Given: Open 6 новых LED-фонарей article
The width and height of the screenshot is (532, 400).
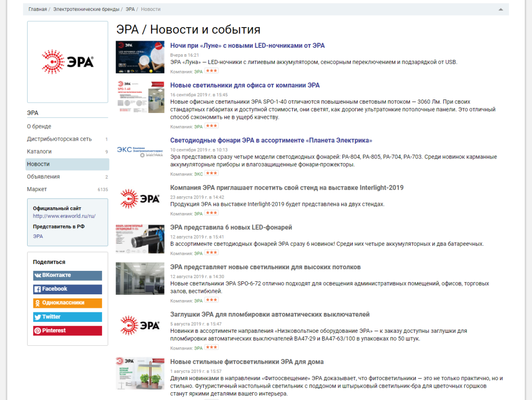Looking at the screenshot, I should [231, 228].
